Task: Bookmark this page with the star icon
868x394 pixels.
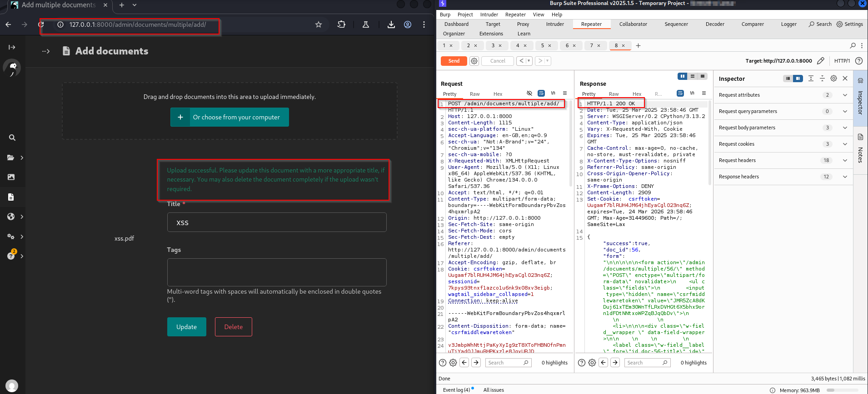Action: click(319, 25)
